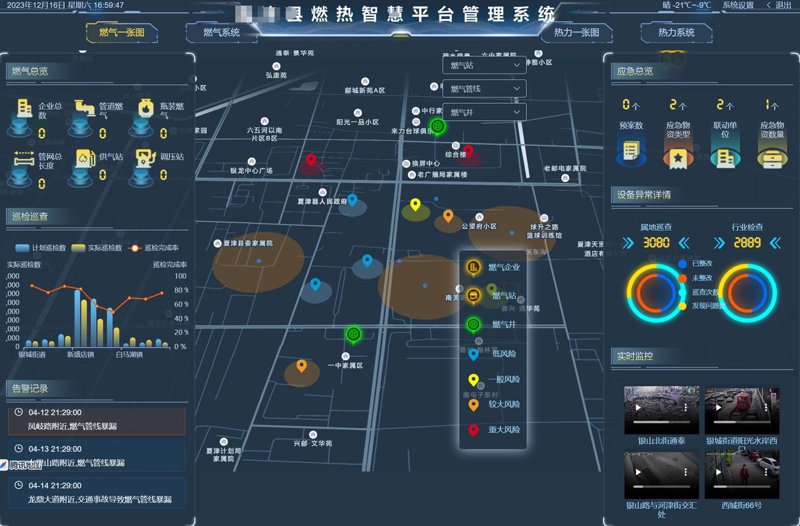Click the 阳光一品小区 map location point
Screen dimensions: 800x526
pyautogui.click(x=358, y=113)
